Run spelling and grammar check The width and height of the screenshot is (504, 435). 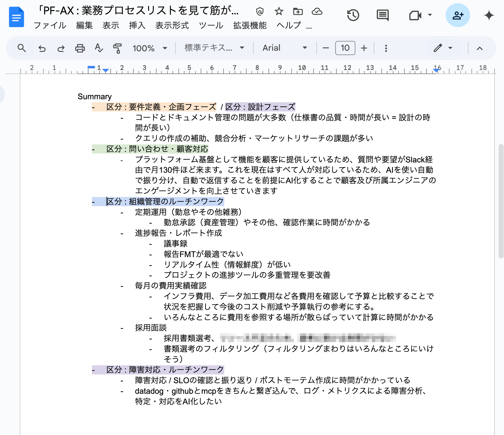pyautogui.click(x=99, y=48)
